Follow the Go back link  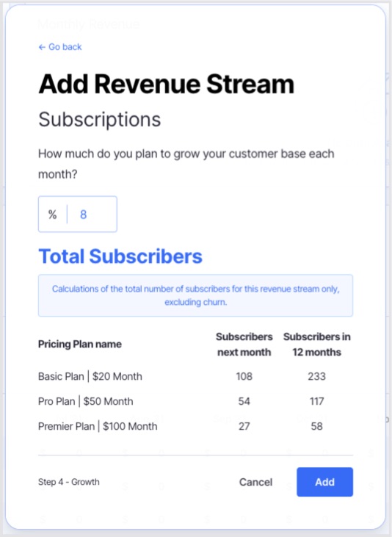click(60, 47)
